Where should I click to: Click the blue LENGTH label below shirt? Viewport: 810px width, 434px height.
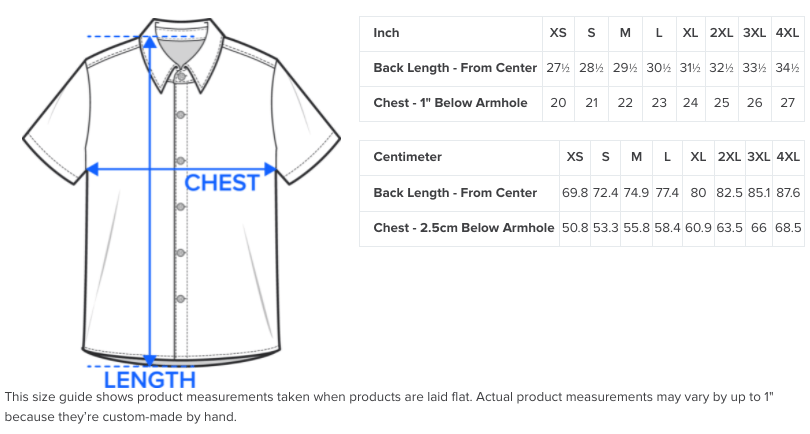point(150,380)
